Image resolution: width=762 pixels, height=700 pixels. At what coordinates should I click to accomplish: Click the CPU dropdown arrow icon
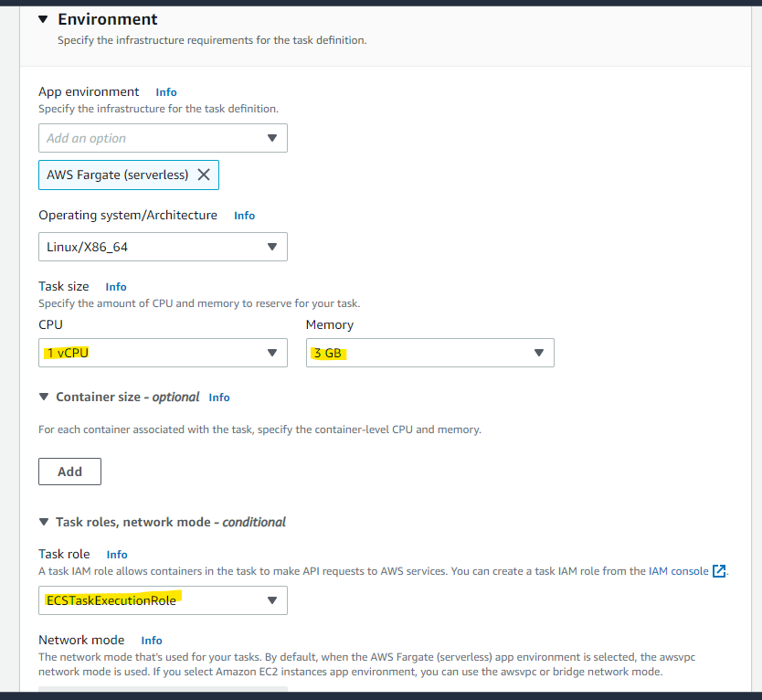coord(271,353)
